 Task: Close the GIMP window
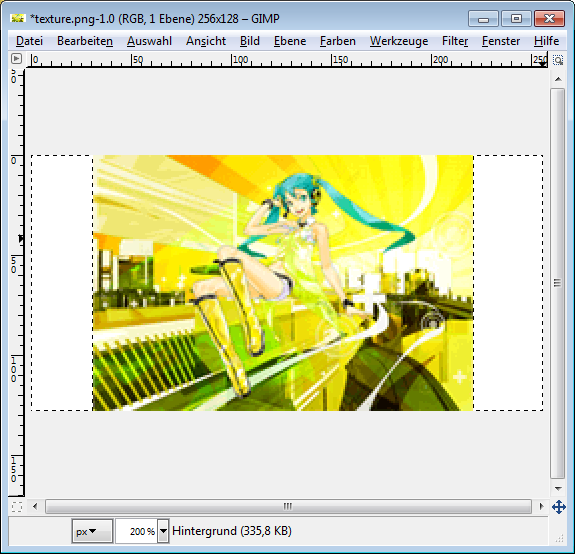549,19
